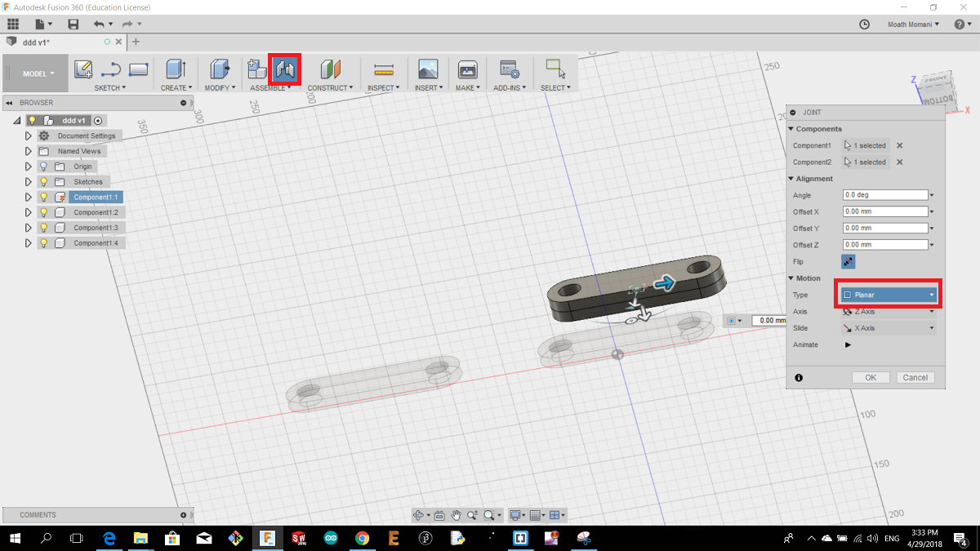Click the joint info icon
The image size is (980, 551).
coord(798,377)
